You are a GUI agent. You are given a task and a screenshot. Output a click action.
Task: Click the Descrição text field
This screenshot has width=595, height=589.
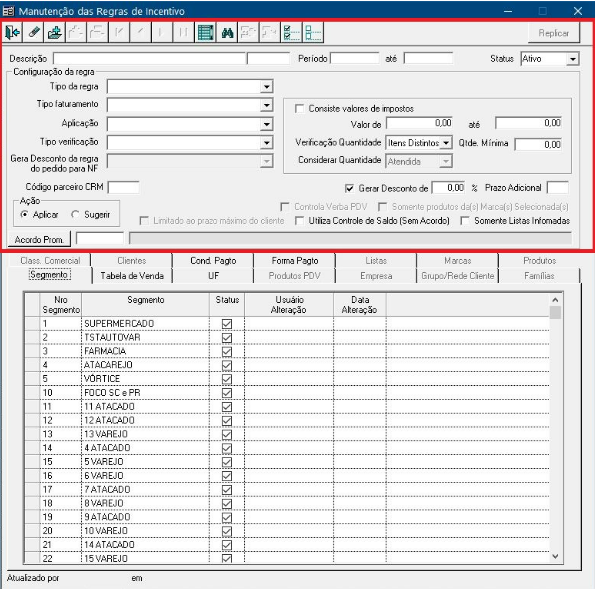click(x=150, y=59)
